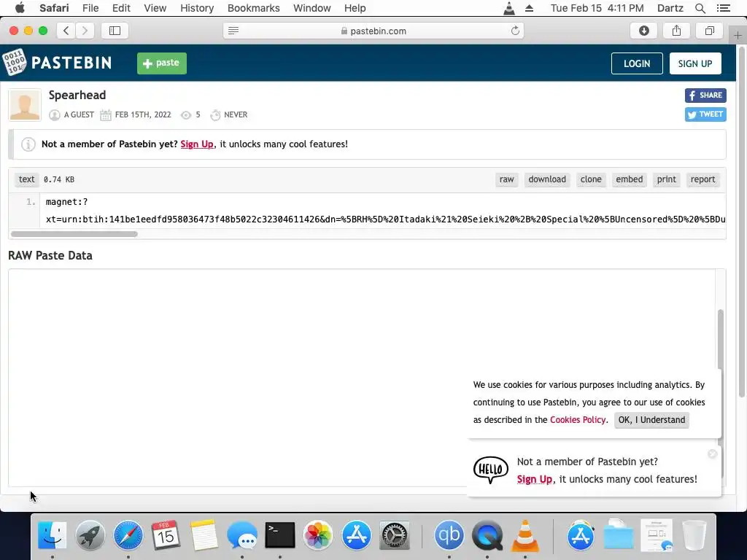Click the text syntax tag

27,179
